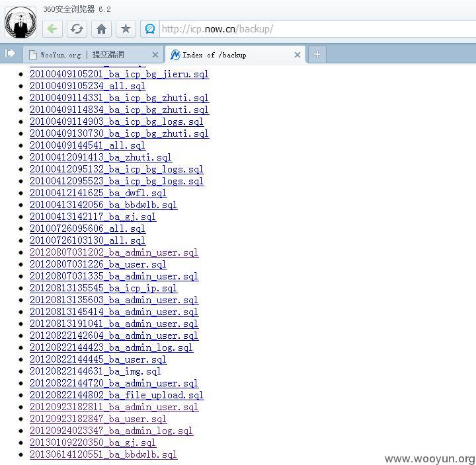Open 20100412141625_ba_dwfl.sql link
This screenshot has height=465, width=476.
pyautogui.click(x=98, y=193)
